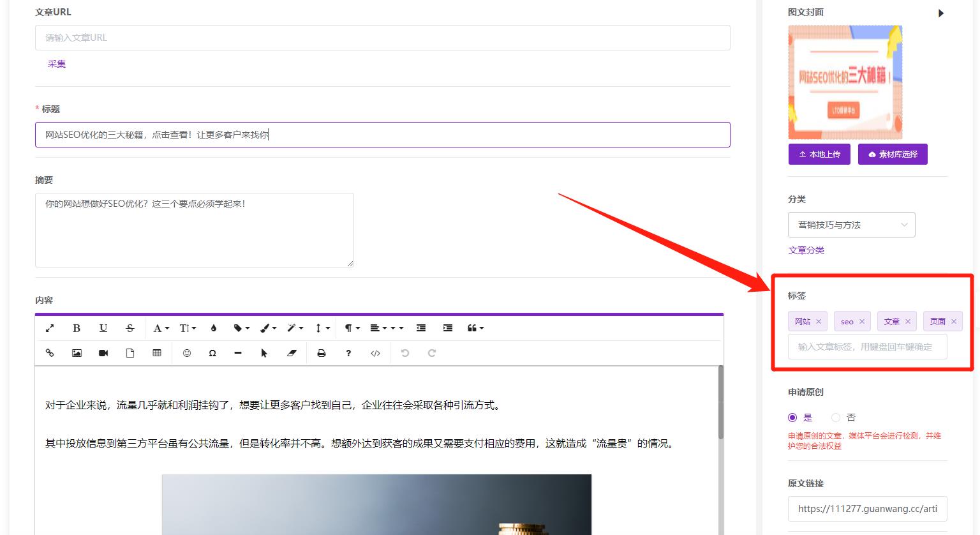
Task: Click the 素材库选择 button
Action: (x=893, y=154)
